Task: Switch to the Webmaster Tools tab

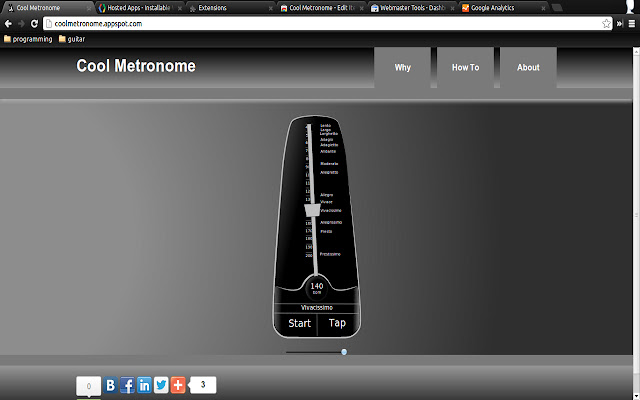Action: tap(412, 8)
